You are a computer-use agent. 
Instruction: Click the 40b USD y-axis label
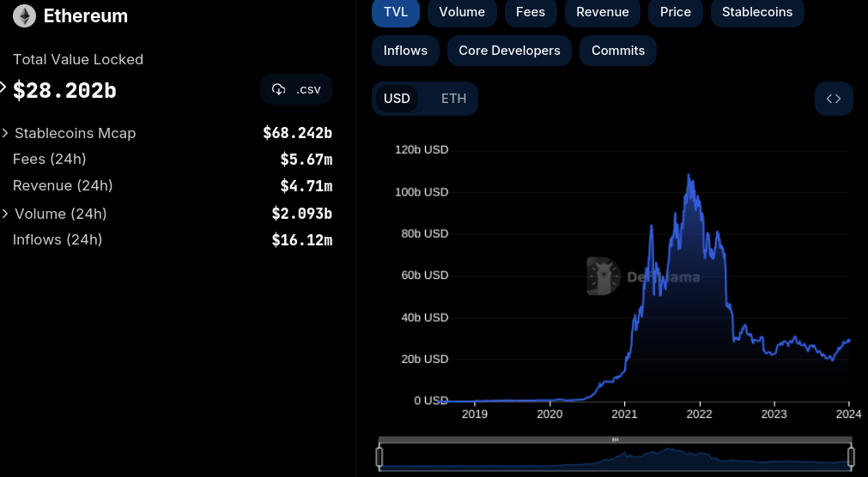tap(425, 317)
